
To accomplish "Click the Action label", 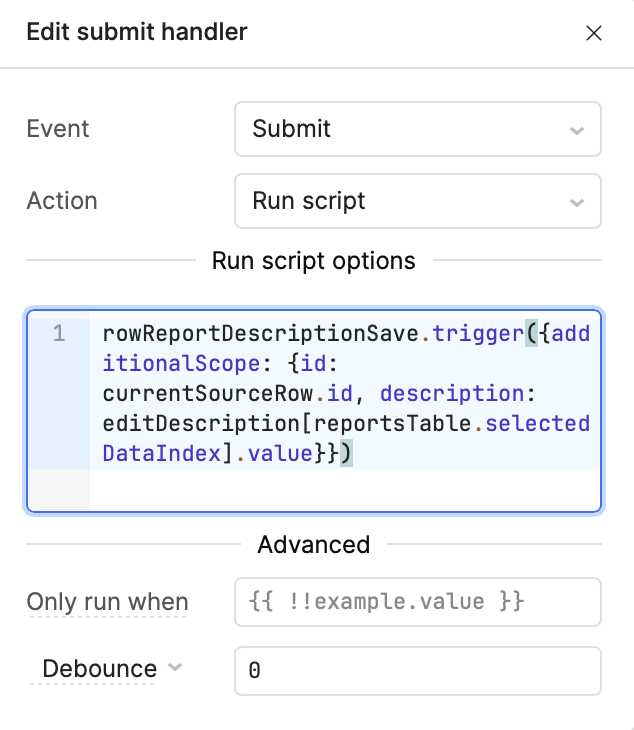I will 62,201.
